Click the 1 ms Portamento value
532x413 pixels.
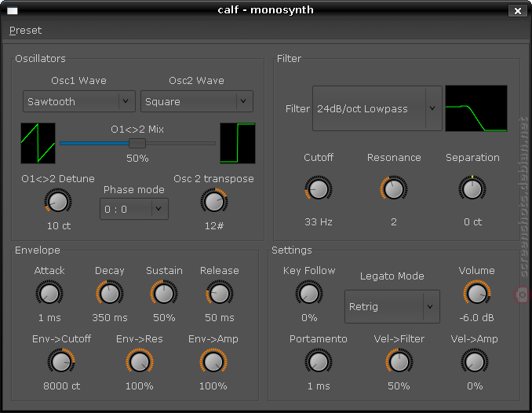click(x=319, y=386)
